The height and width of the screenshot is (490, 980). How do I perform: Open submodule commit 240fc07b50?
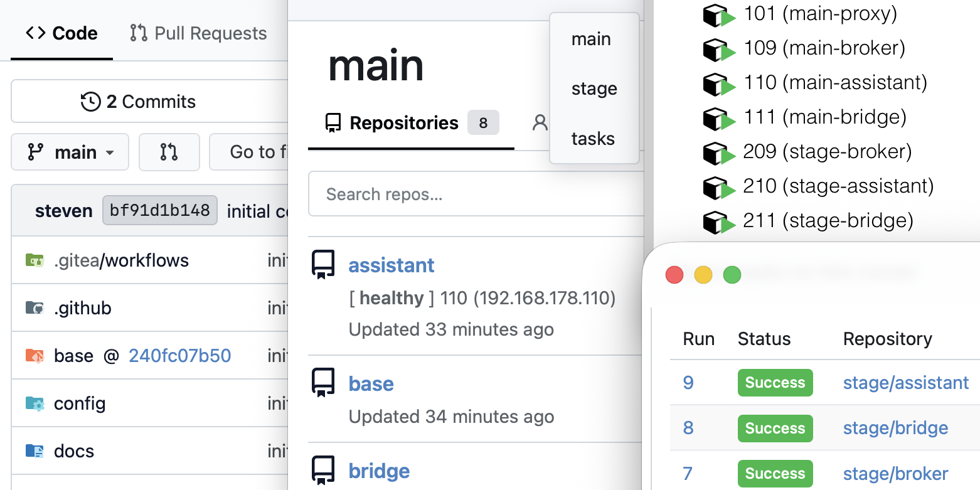[x=180, y=355]
